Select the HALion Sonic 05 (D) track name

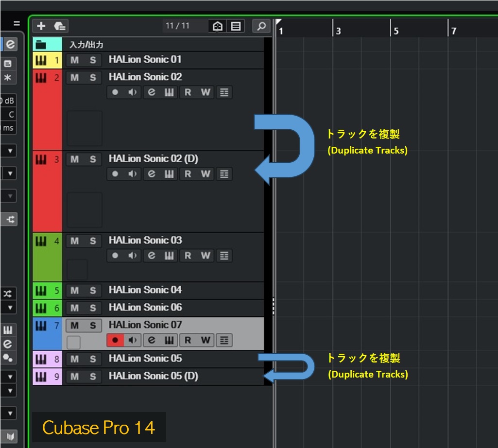(x=154, y=376)
